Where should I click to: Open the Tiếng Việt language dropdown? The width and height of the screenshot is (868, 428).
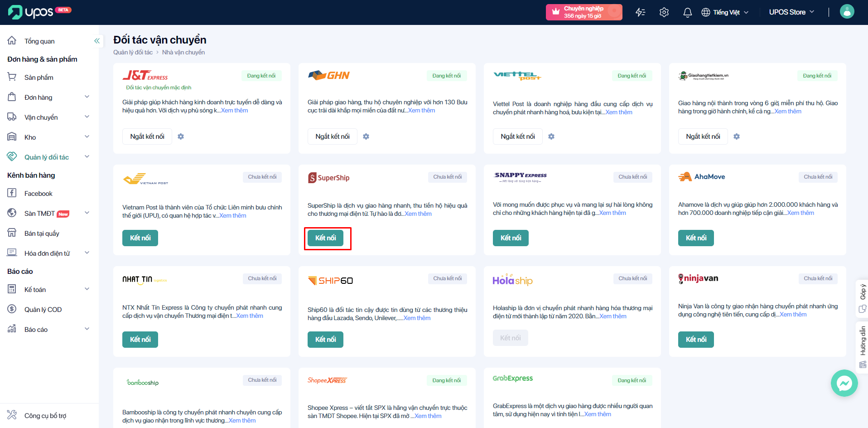coord(725,12)
